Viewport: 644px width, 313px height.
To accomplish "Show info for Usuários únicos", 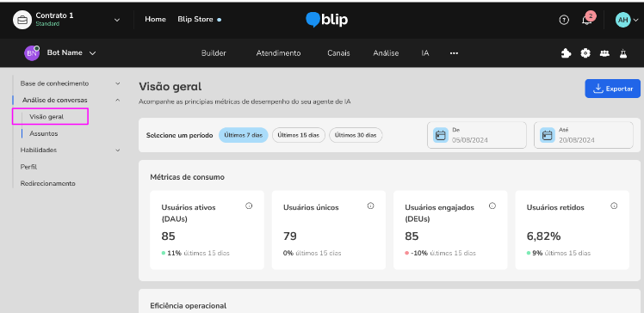I will point(370,206).
